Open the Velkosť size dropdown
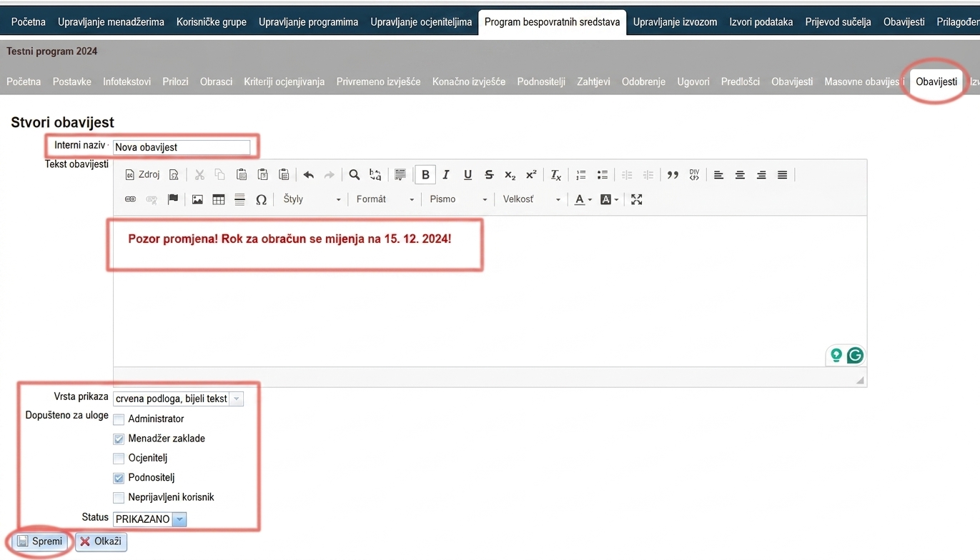The width and height of the screenshot is (980, 560). [x=532, y=199]
